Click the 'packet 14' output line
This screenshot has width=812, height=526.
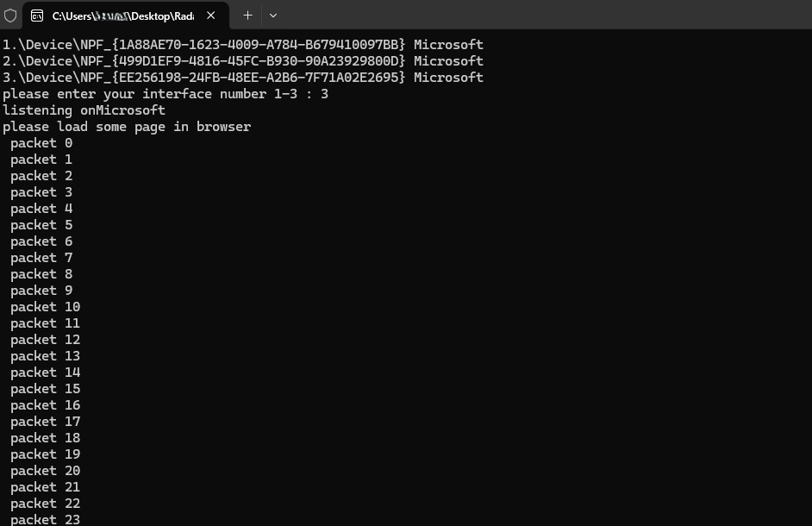46,373
